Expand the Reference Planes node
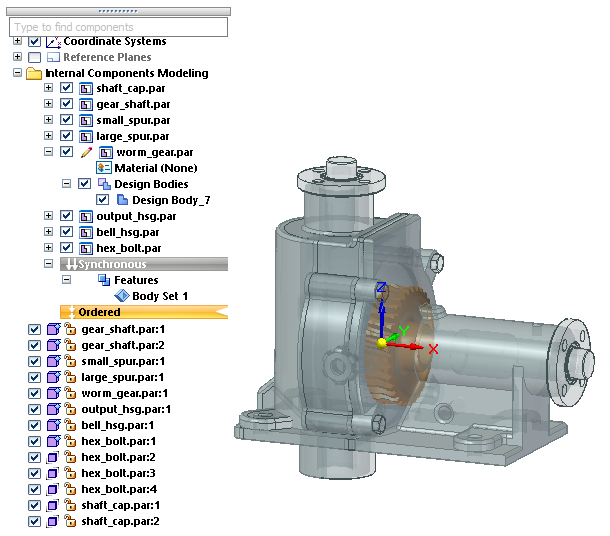 (x=18, y=57)
